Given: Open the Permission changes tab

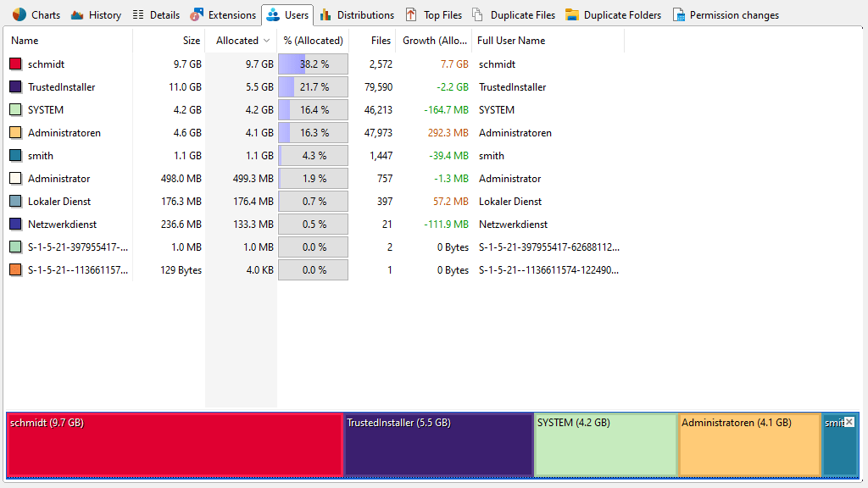Looking at the screenshot, I should pos(726,14).
